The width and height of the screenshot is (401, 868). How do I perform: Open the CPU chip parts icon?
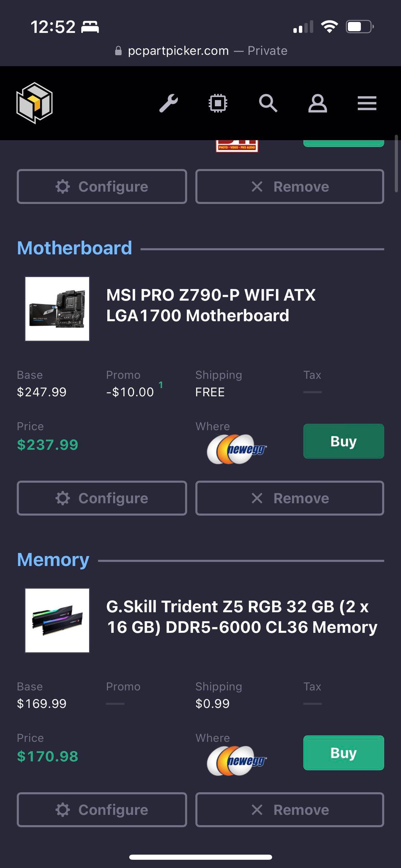click(218, 103)
